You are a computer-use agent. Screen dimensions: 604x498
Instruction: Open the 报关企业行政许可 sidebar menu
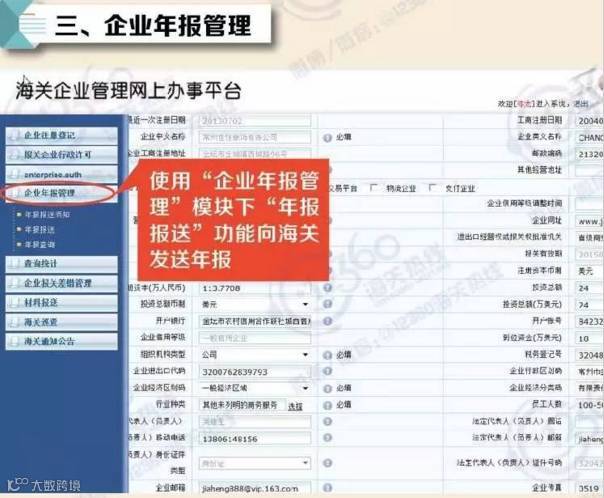(62, 155)
